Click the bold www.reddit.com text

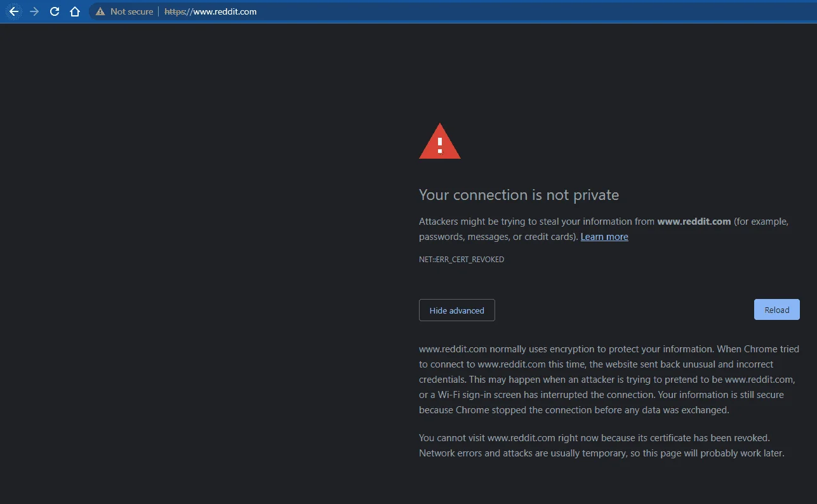[x=694, y=222]
